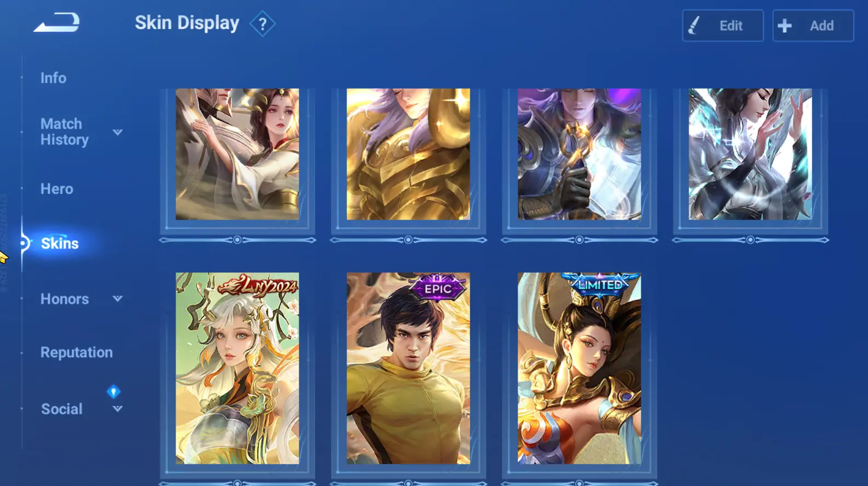This screenshot has width=868, height=486.
Task: Open the Info tab
Action: tap(53, 78)
